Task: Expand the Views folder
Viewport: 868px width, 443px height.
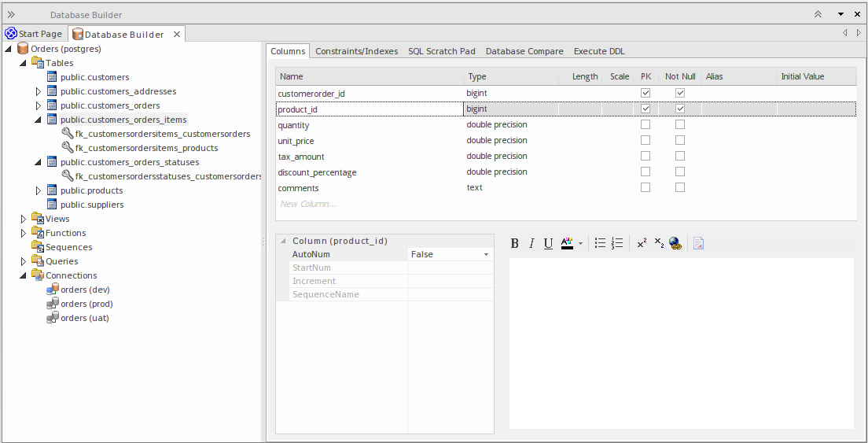Action: [24, 219]
